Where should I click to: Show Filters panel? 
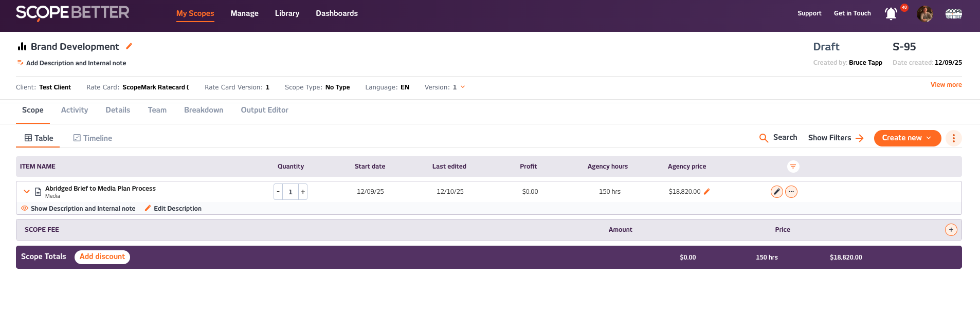pos(836,138)
